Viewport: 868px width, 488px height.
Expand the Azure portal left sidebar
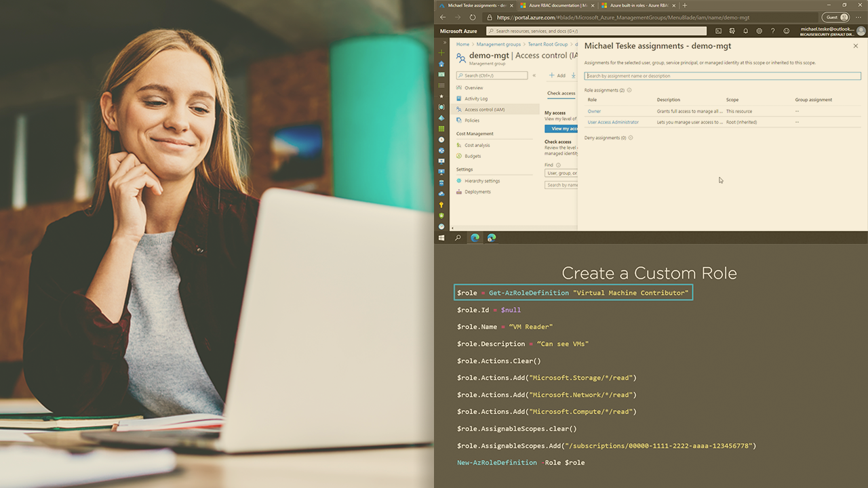tap(441, 42)
